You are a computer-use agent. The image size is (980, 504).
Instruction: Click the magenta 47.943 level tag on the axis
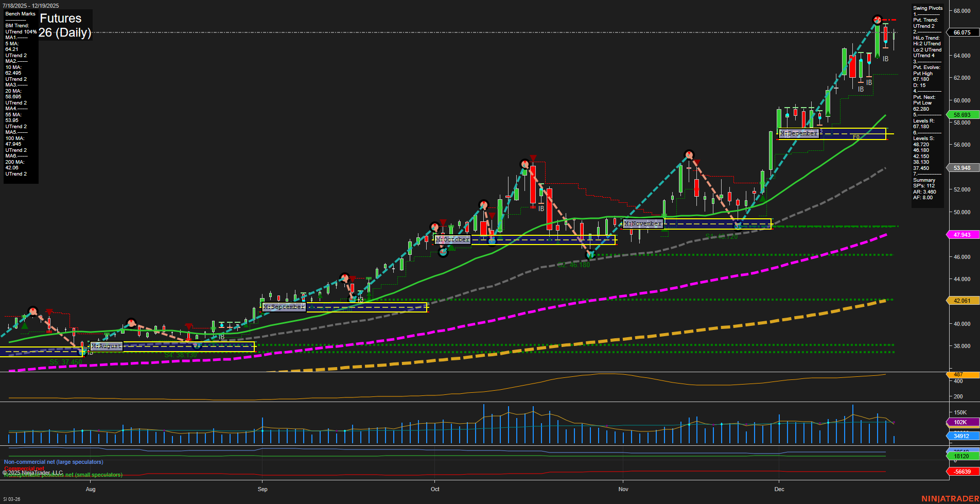(961, 235)
